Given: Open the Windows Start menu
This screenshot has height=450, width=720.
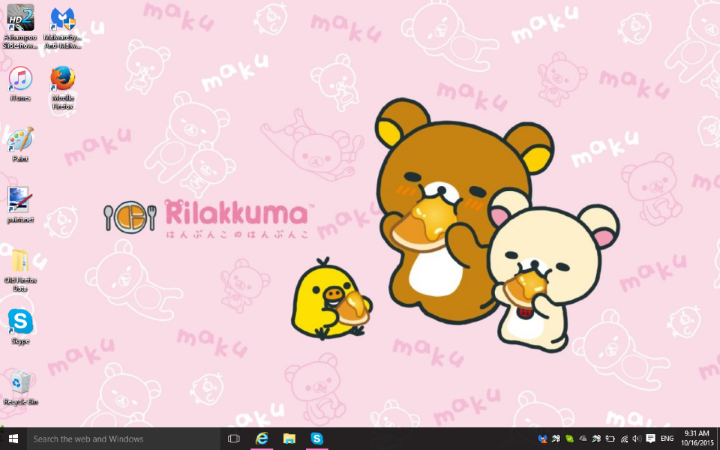Looking at the screenshot, I should point(13,439).
